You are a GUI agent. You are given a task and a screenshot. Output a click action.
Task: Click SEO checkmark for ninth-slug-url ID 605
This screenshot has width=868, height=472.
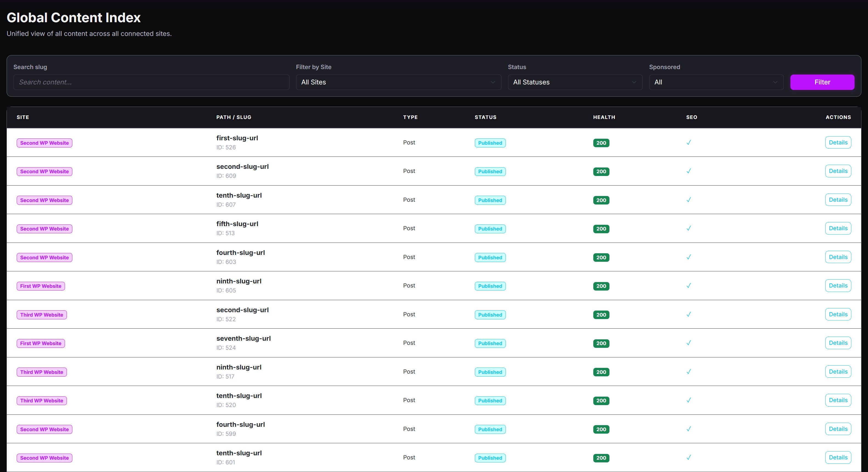click(x=688, y=286)
